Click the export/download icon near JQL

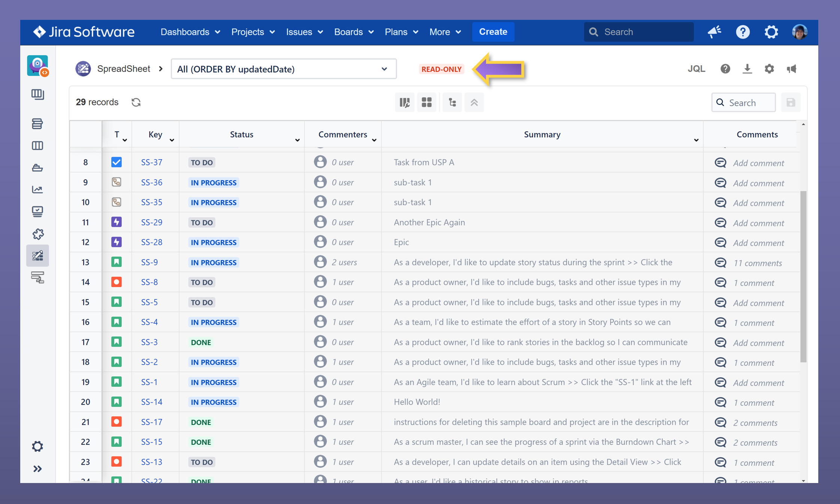coord(747,69)
